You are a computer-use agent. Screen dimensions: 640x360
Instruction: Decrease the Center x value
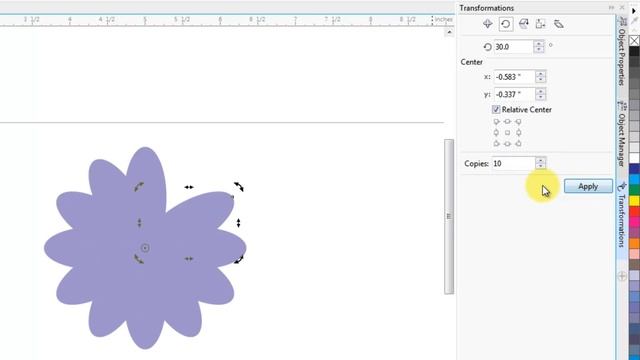click(x=540, y=80)
